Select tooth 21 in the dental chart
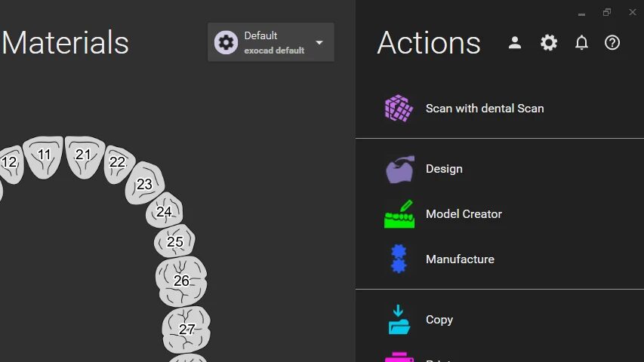 (85, 157)
